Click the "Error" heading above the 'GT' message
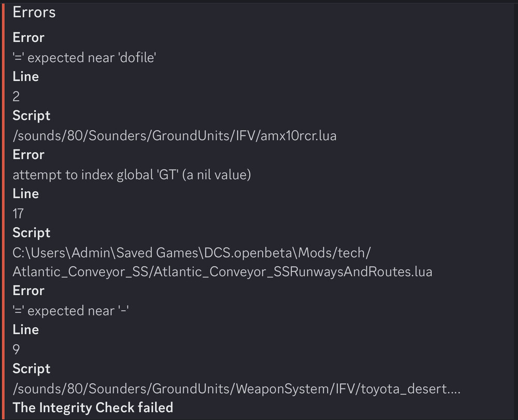This screenshot has width=518, height=420. (28, 155)
